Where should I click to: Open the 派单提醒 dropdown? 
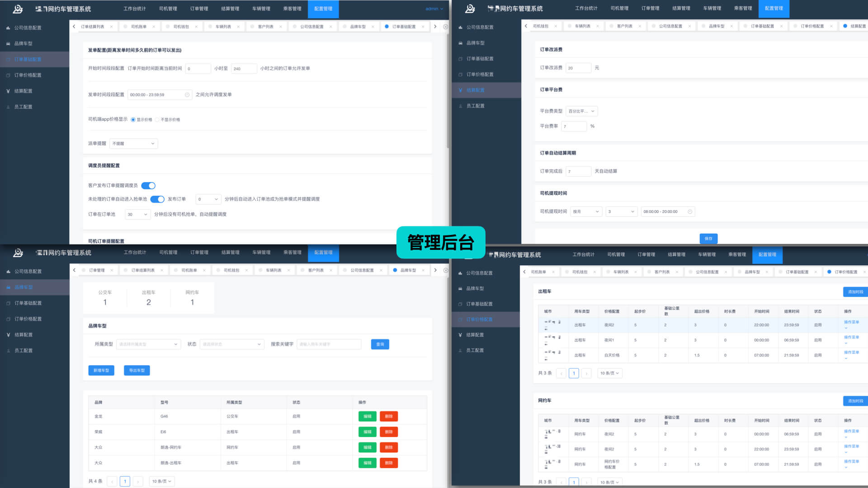click(x=134, y=144)
